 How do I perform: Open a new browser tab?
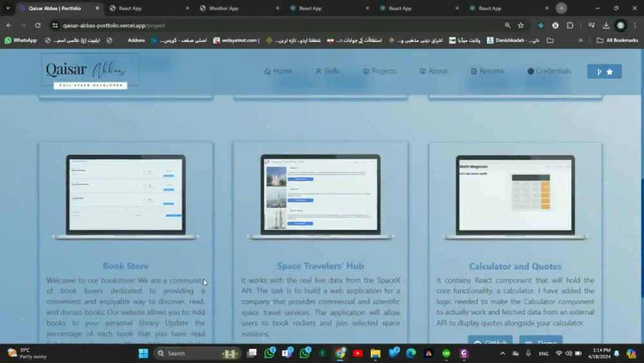pos(562,8)
